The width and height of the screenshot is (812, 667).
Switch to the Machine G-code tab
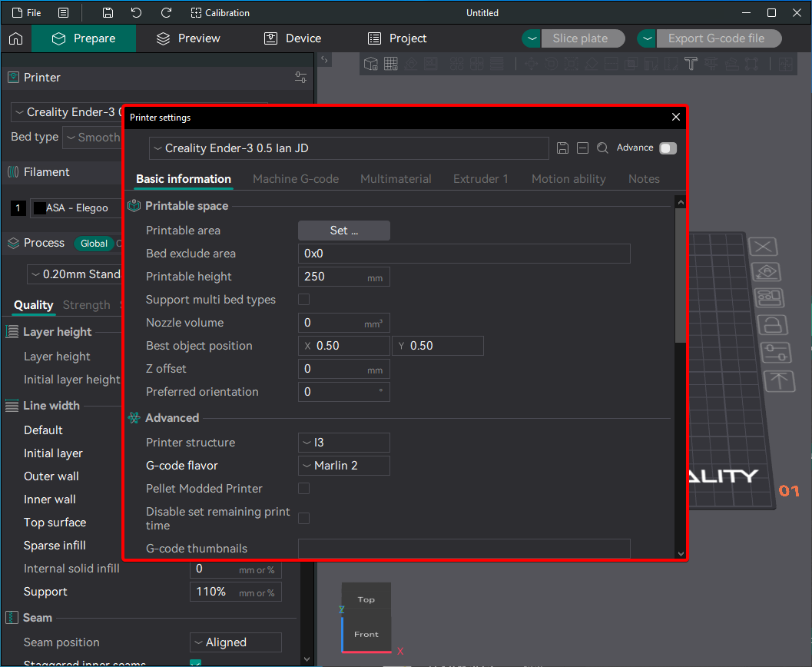pyautogui.click(x=296, y=179)
